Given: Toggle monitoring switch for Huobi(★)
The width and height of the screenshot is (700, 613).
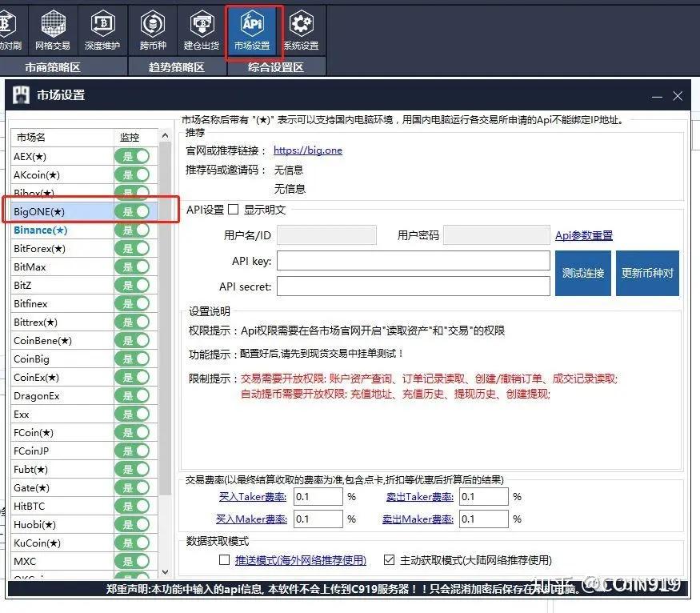Looking at the screenshot, I should pyautogui.click(x=132, y=524).
